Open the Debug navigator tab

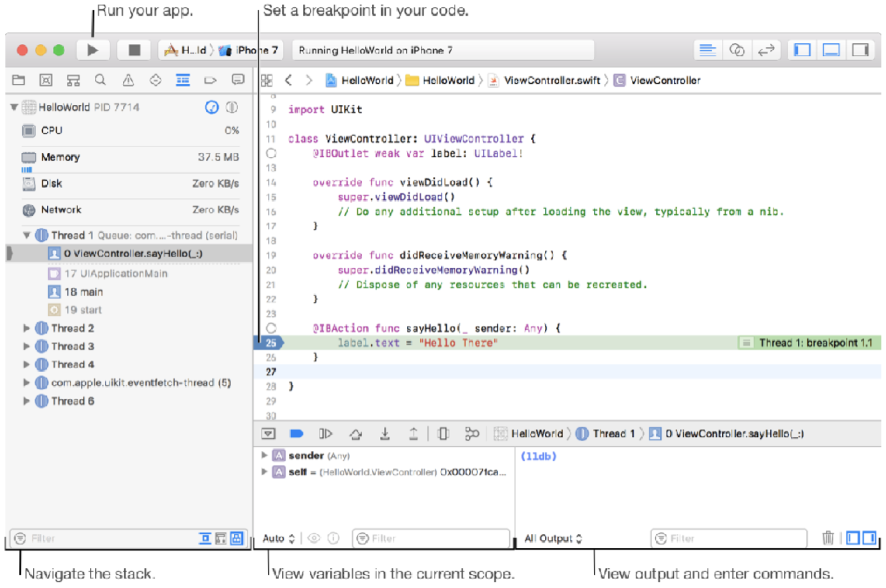coord(182,80)
